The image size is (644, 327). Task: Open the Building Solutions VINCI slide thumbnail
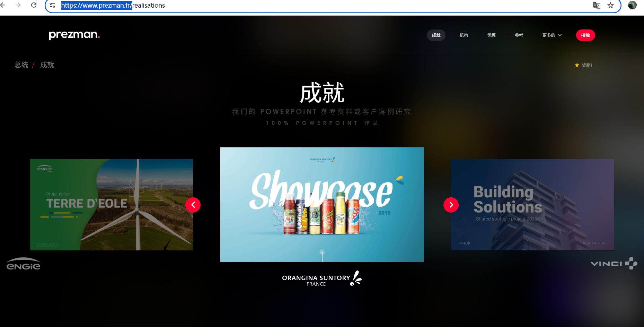pyautogui.click(x=532, y=205)
